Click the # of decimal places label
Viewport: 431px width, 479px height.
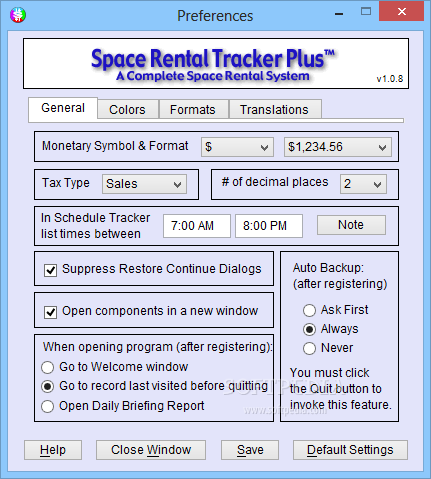tap(275, 182)
